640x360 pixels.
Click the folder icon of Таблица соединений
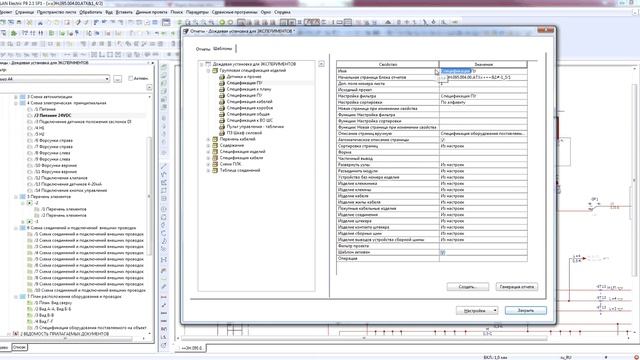tap(215, 170)
